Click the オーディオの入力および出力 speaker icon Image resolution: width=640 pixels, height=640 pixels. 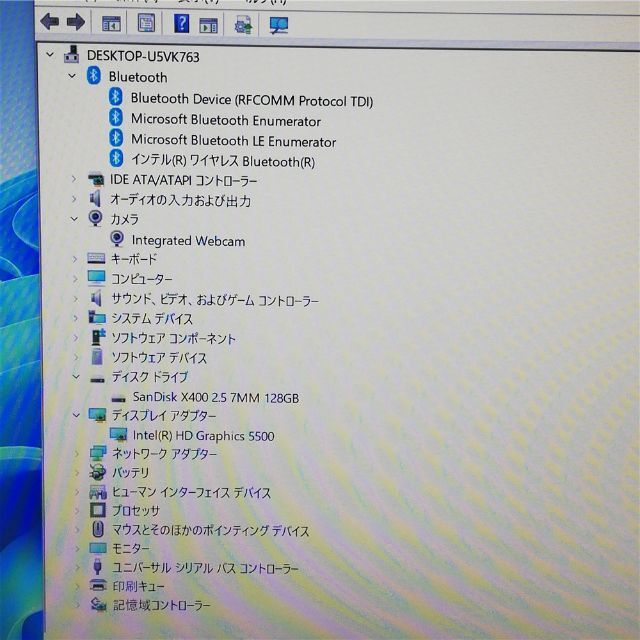pos(95,199)
